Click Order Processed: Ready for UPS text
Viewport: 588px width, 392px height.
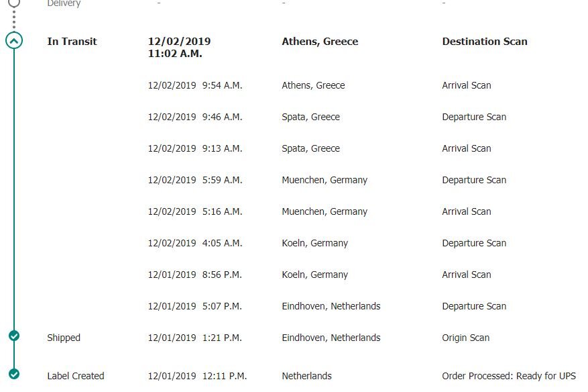point(509,376)
